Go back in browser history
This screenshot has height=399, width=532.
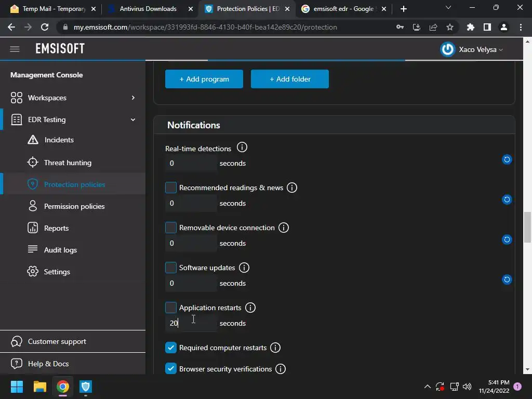click(11, 27)
